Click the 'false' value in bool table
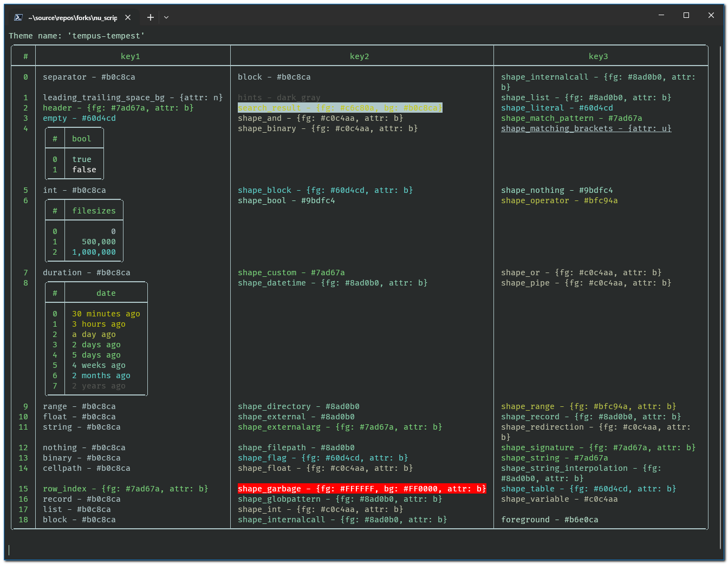Viewport: 728px width, 564px height. pos(84,170)
